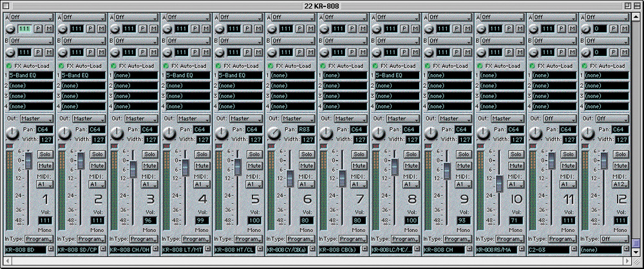
Task: Grab the volume fader on channel 1
Action: 28,161
